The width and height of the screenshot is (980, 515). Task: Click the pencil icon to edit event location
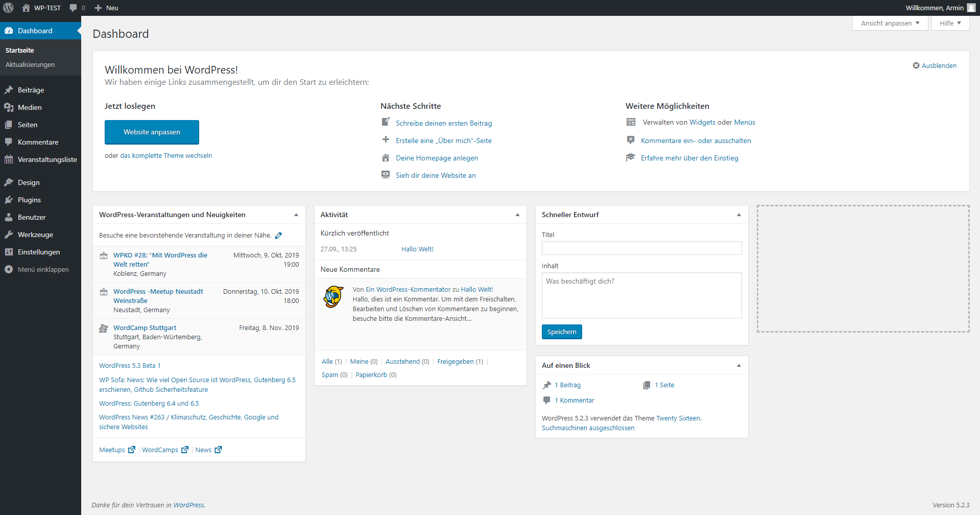pyautogui.click(x=278, y=236)
